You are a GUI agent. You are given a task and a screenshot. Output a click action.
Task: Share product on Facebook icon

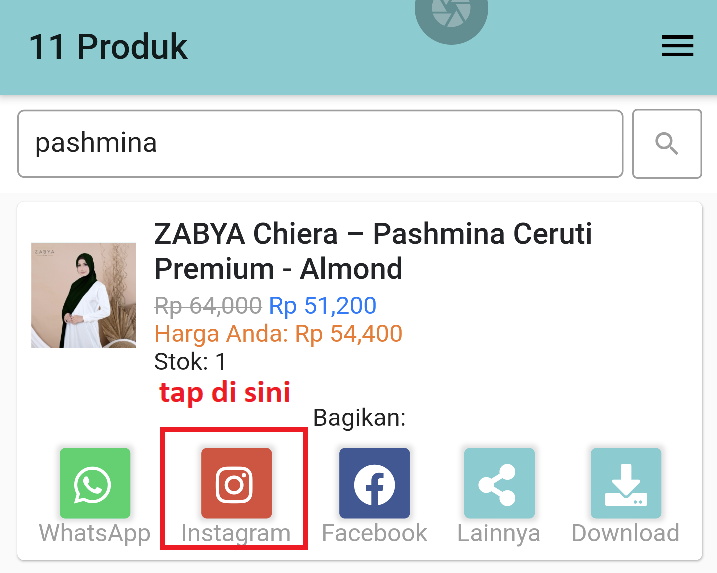[375, 483]
